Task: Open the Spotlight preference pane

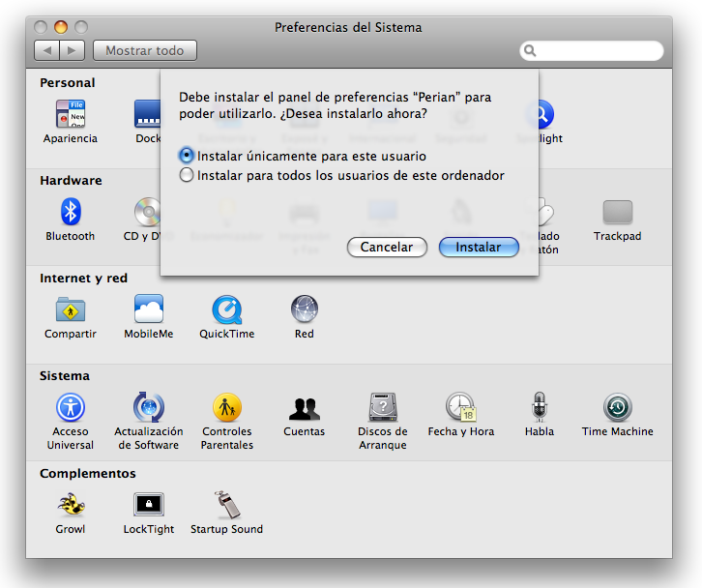Action: [545, 121]
